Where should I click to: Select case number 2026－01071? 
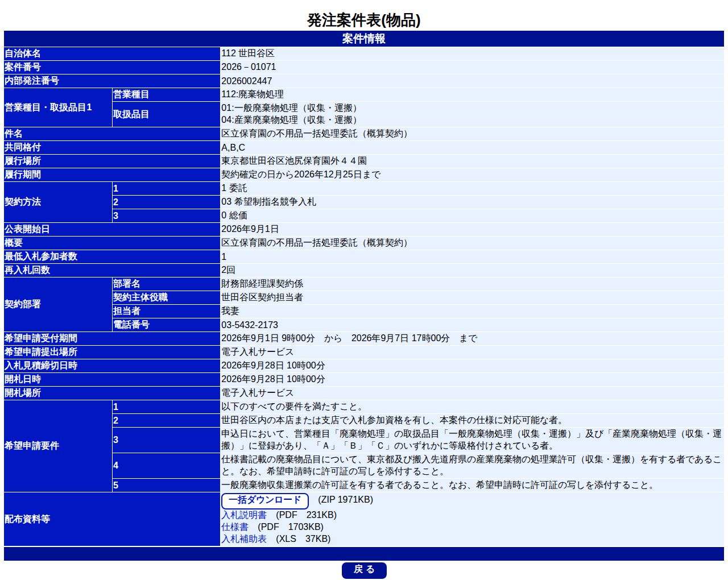[249, 67]
